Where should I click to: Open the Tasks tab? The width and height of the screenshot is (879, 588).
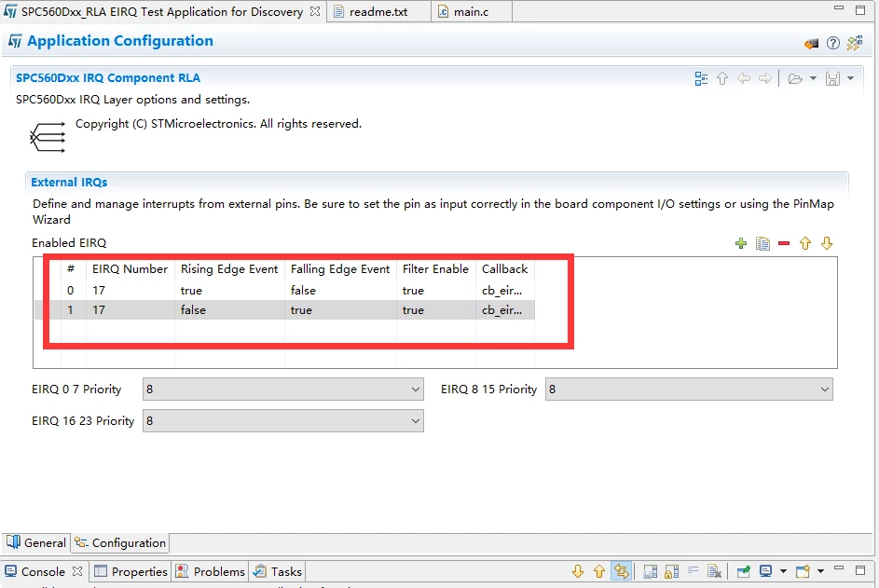click(x=278, y=571)
